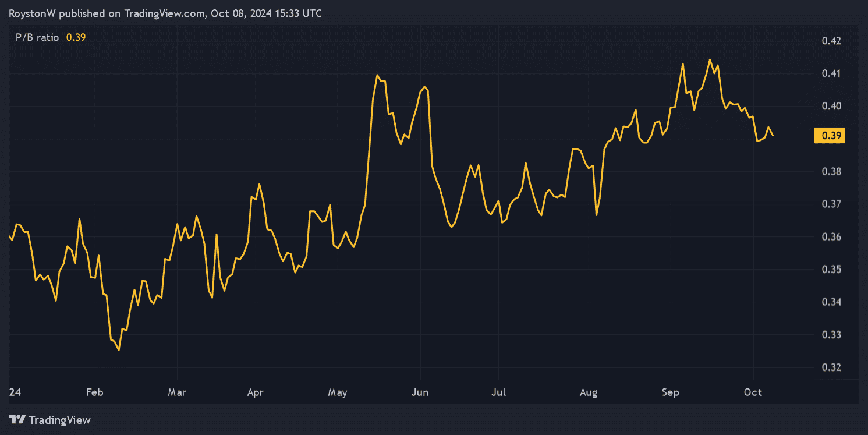The height and width of the screenshot is (435, 868).
Task: Select the Aug label on time axis
Action: (x=589, y=392)
